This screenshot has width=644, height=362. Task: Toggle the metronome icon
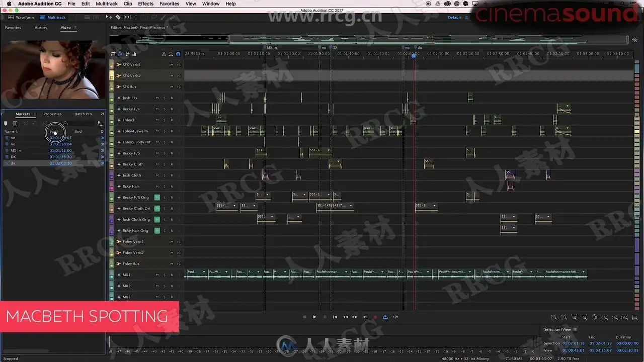164,54
